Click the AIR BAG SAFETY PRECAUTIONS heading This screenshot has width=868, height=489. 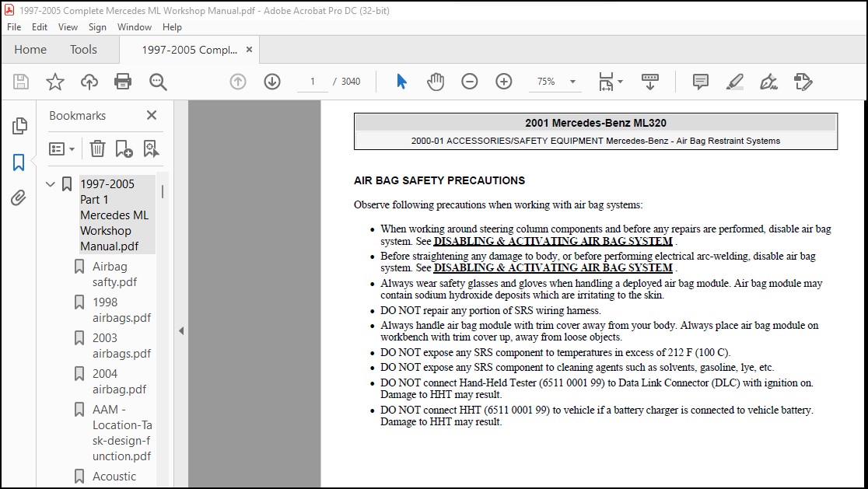pyautogui.click(x=439, y=181)
